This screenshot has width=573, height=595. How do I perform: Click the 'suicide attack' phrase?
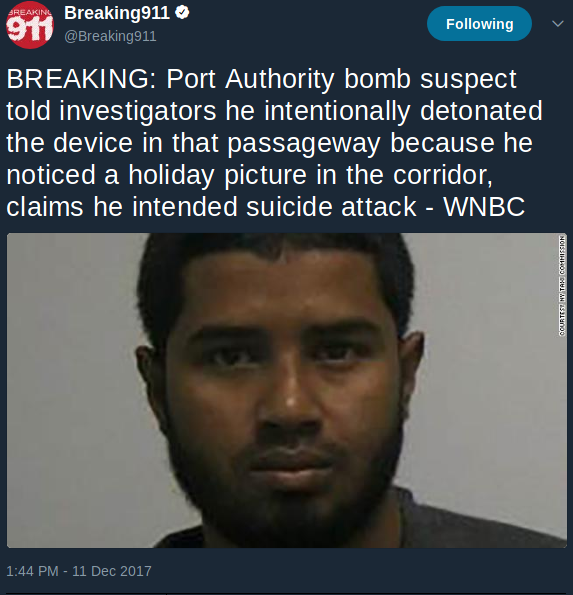click(x=331, y=207)
